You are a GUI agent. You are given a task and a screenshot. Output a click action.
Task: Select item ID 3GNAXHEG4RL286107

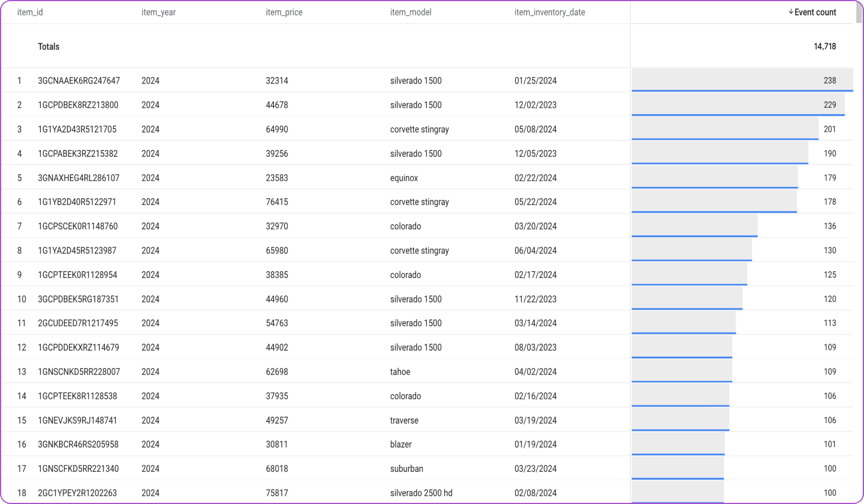(x=79, y=178)
